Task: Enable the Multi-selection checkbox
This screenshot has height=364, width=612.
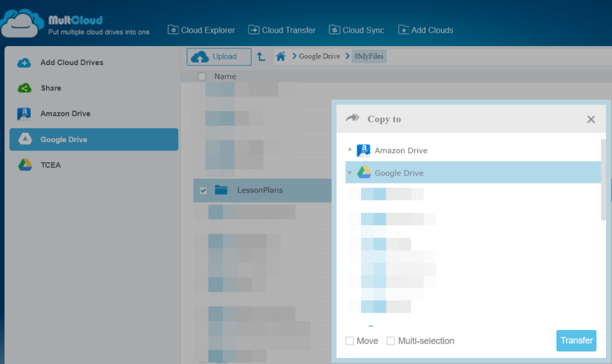Action: pos(391,341)
